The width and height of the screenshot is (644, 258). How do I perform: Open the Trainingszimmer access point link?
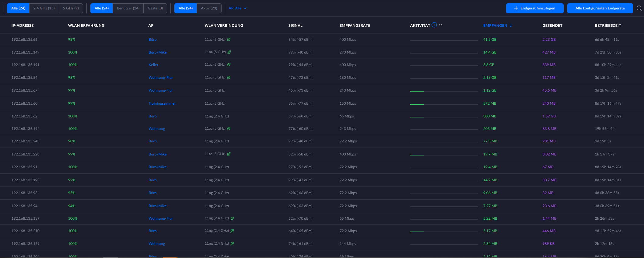162,103
